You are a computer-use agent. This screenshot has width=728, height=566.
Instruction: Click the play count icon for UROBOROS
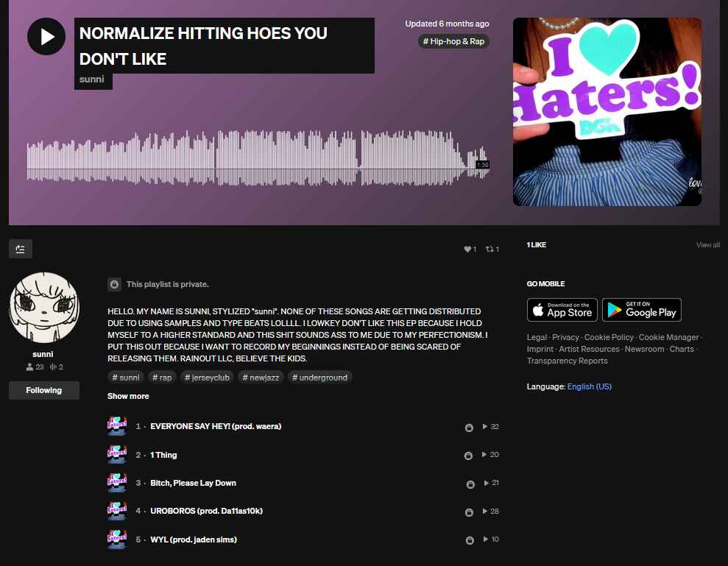[x=485, y=511]
